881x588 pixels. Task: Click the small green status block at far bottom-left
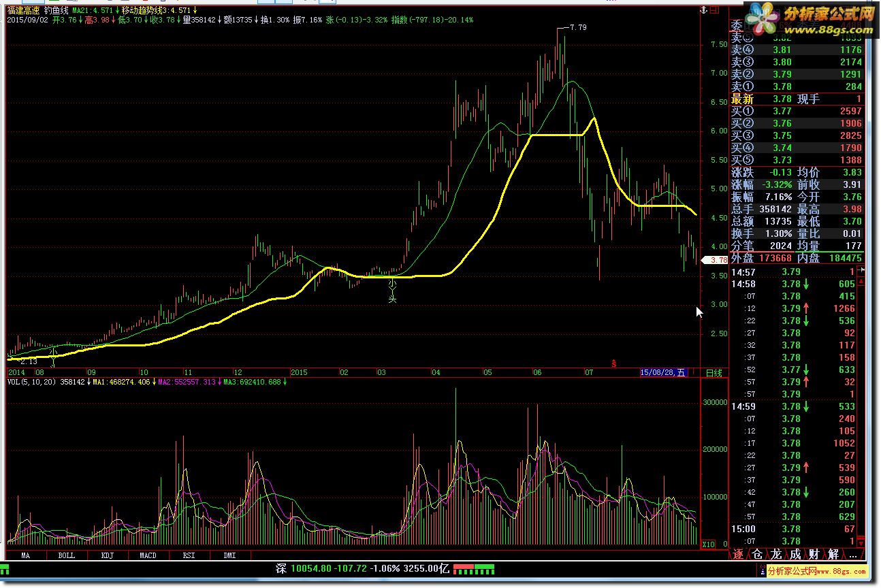coord(4,569)
